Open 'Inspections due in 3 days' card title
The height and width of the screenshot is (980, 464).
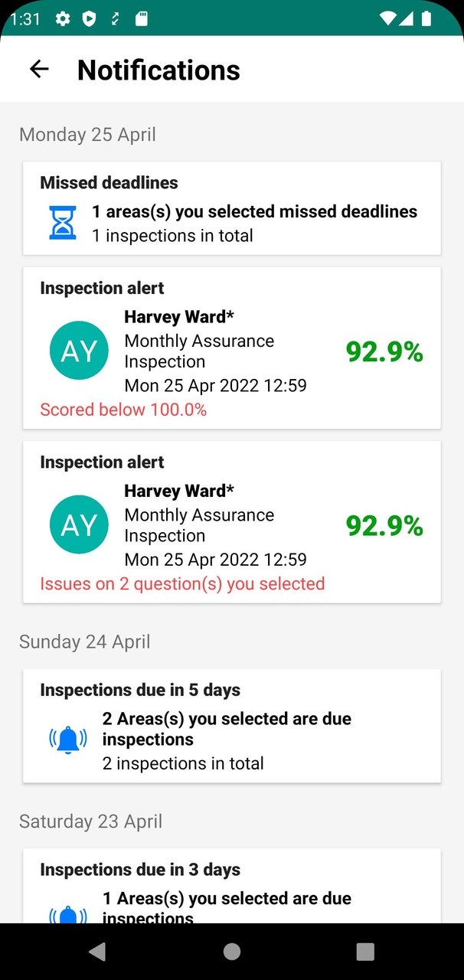tap(140, 870)
